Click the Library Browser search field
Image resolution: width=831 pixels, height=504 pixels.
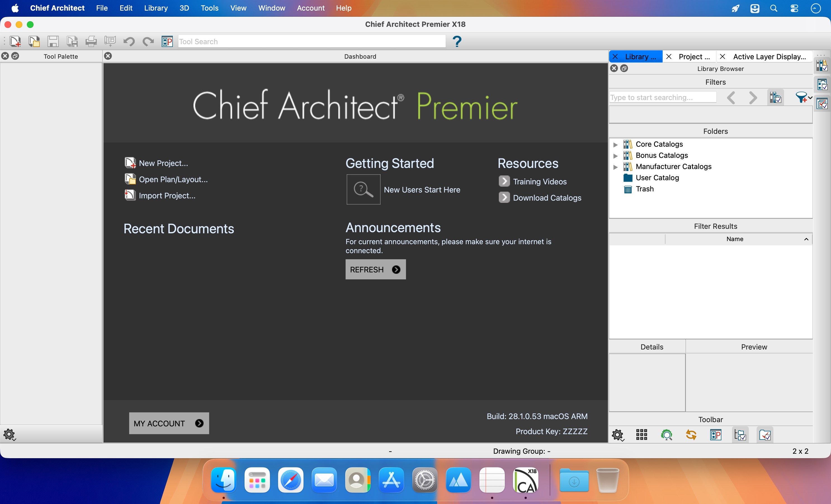coord(663,98)
